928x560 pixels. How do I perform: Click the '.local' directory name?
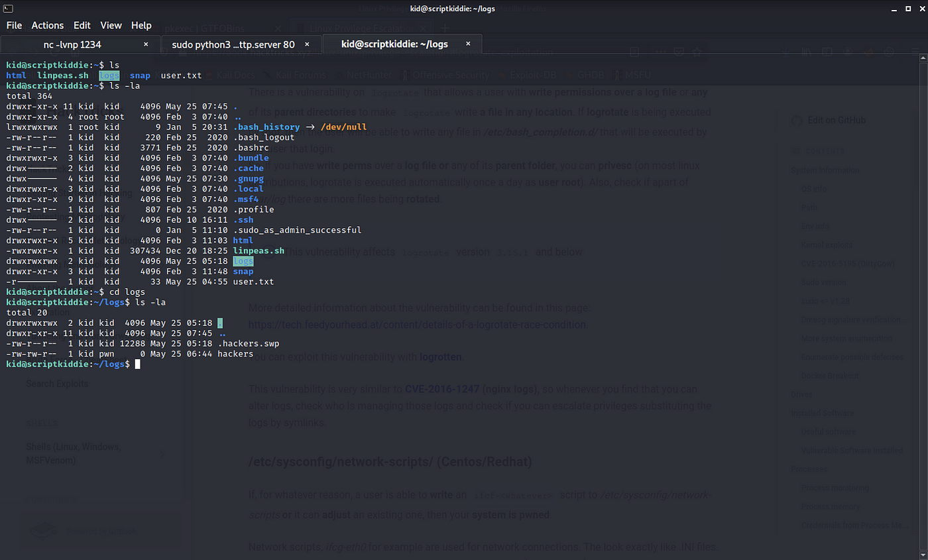249,189
